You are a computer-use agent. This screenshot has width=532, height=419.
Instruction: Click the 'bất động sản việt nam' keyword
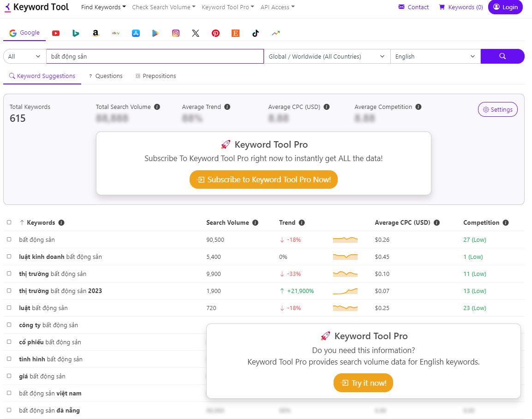(x=50, y=393)
